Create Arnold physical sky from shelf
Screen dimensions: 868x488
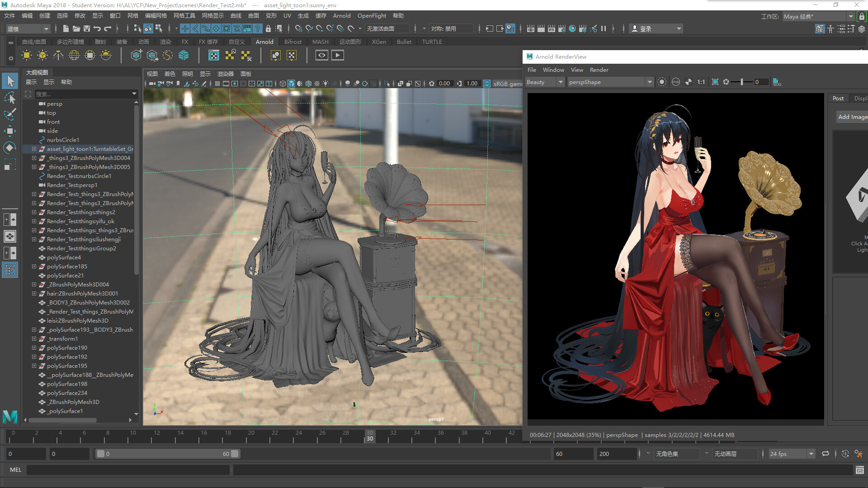(106, 55)
